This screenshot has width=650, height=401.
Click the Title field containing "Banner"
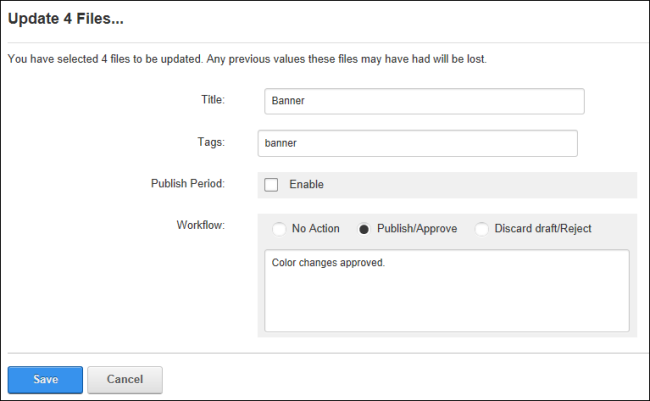[424, 101]
